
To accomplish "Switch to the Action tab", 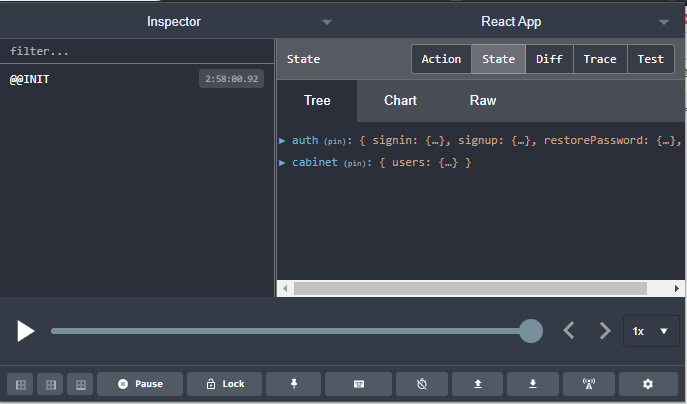I will (441, 59).
